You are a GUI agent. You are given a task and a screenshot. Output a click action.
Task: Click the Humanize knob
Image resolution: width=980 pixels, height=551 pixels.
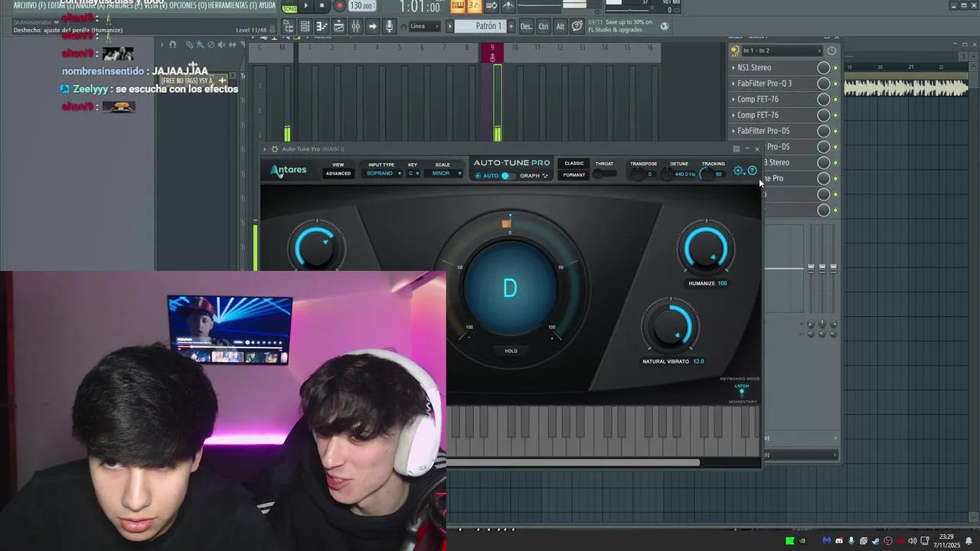[x=705, y=249]
